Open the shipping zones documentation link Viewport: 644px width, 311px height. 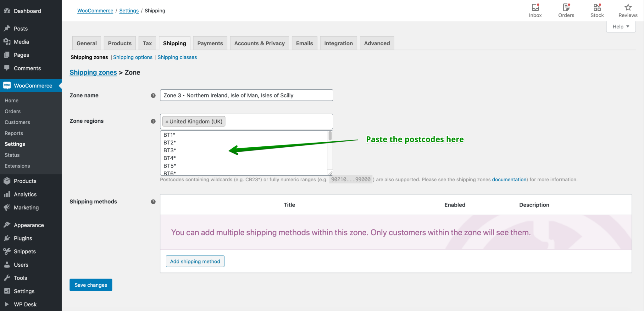click(x=509, y=180)
